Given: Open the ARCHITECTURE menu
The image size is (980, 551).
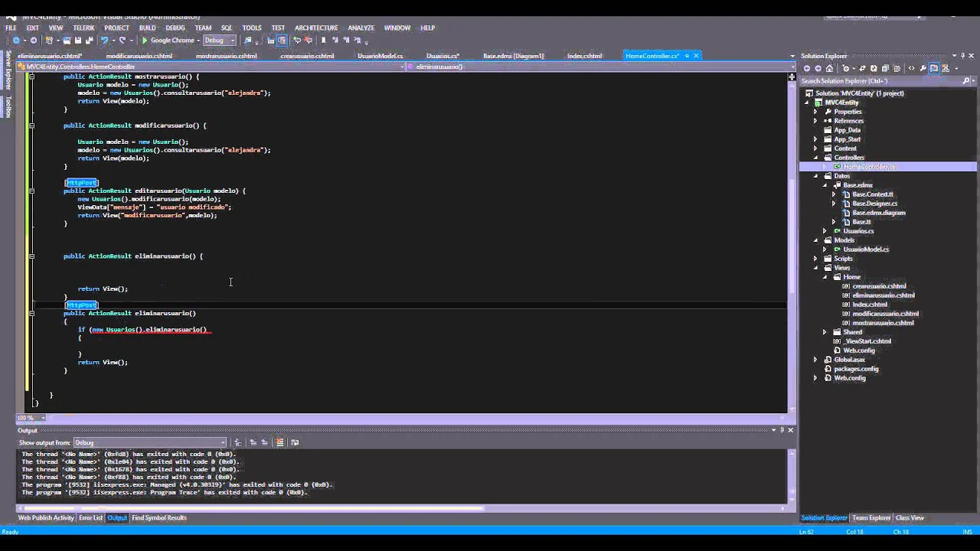Looking at the screenshot, I should [316, 28].
